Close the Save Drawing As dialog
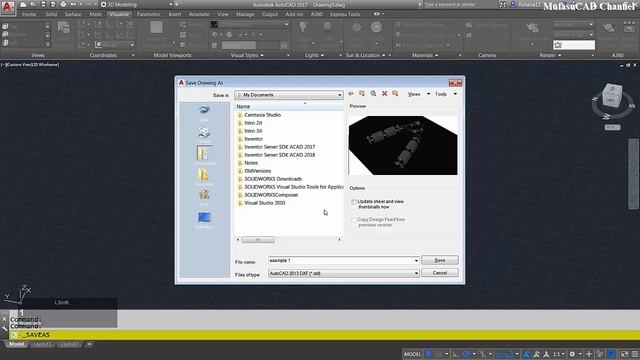This screenshot has width=640, height=360. point(455,83)
